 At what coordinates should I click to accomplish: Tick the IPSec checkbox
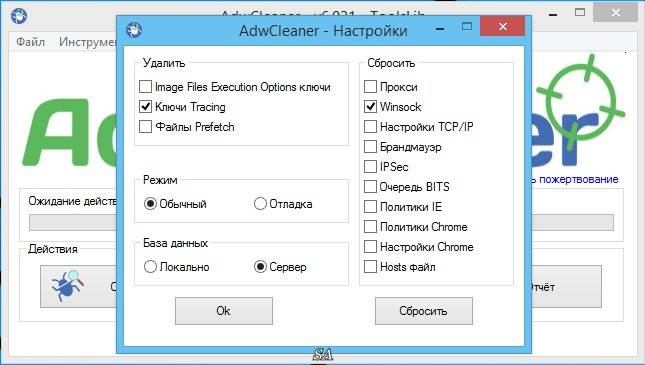click(x=370, y=167)
